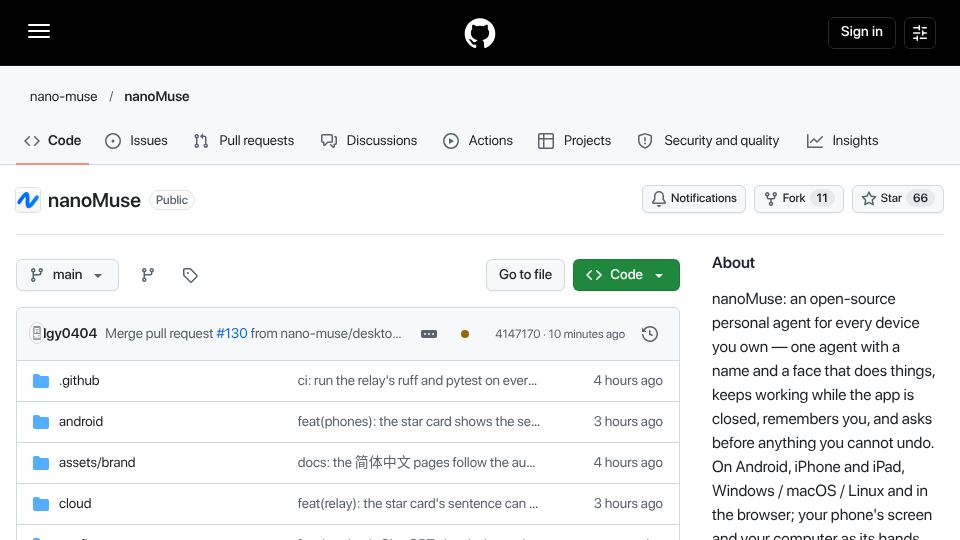Open the Security and quality tab
The width and height of the screenshot is (960, 540).
pos(708,141)
